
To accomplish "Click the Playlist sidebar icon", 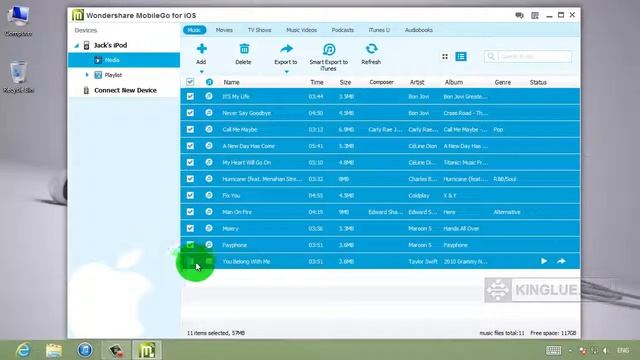I will (x=98, y=75).
